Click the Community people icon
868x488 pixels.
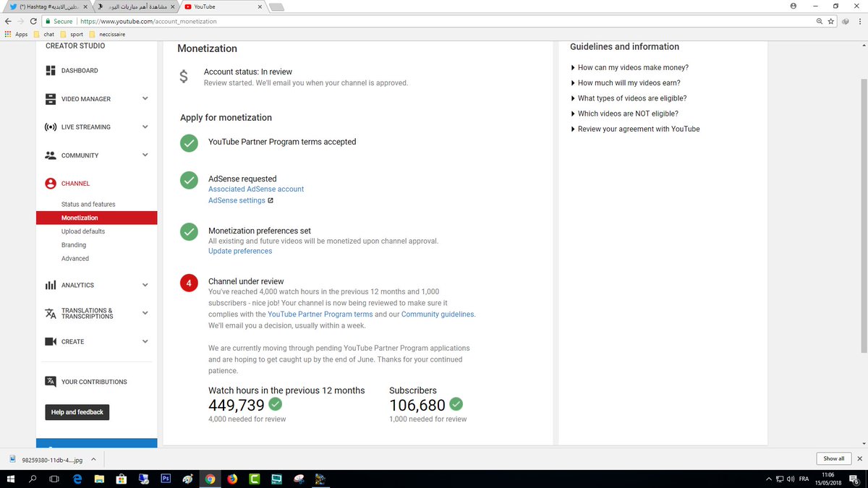pos(51,155)
